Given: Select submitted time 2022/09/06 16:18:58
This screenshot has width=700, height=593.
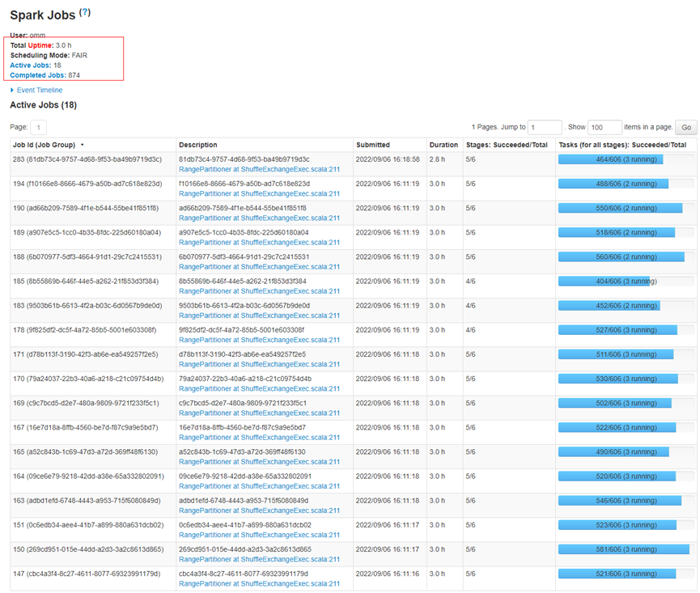Looking at the screenshot, I should coord(388,159).
